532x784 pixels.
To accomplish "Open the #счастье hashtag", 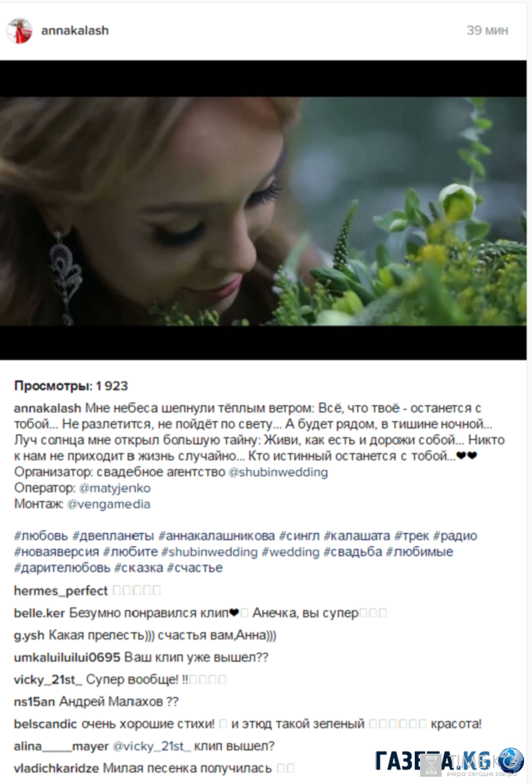I will [x=195, y=568].
